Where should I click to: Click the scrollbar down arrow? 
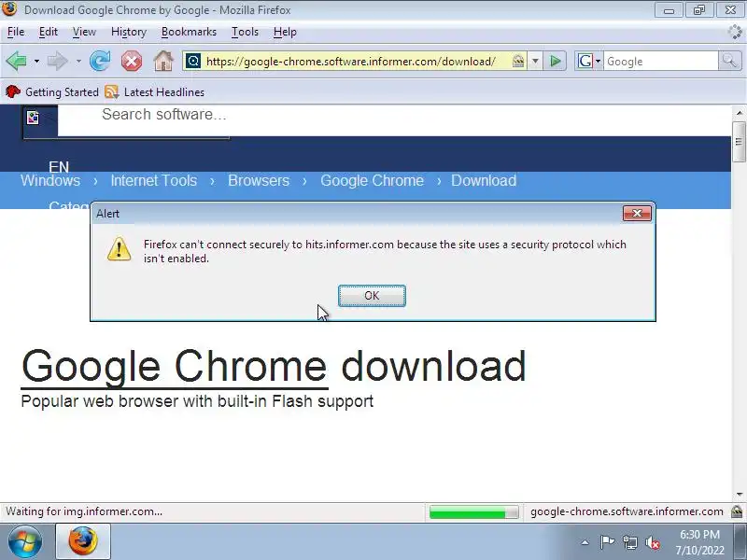[739, 495]
